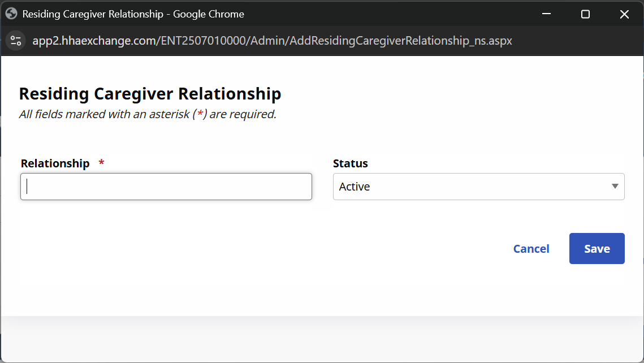The height and width of the screenshot is (363, 644).
Task: Save the caregiver relationship
Action: point(597,249)
